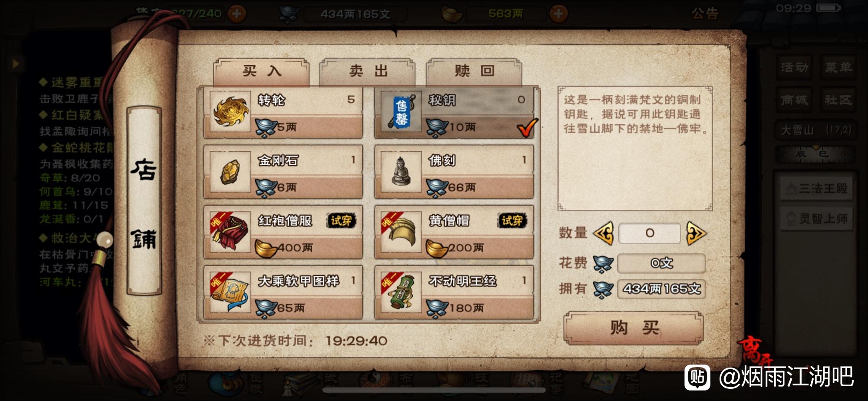
Task: Click the 数量 quantity input field
Action: pos(649,233)
